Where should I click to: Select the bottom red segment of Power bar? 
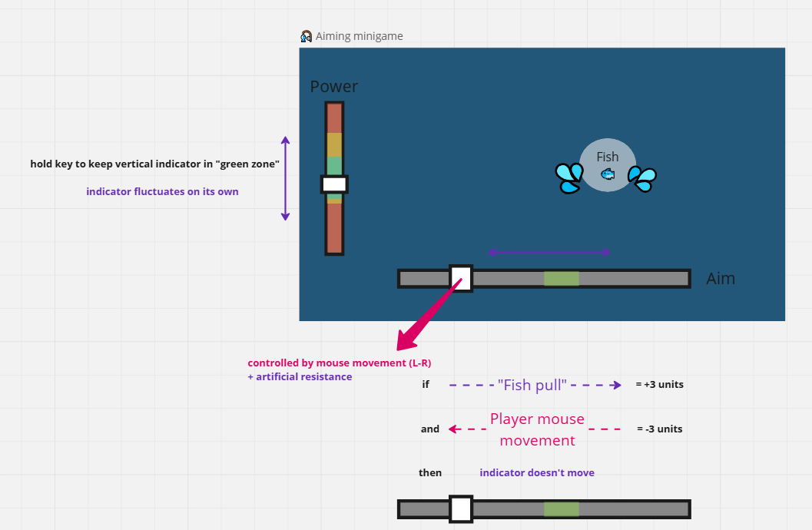[x=334, y=227]
